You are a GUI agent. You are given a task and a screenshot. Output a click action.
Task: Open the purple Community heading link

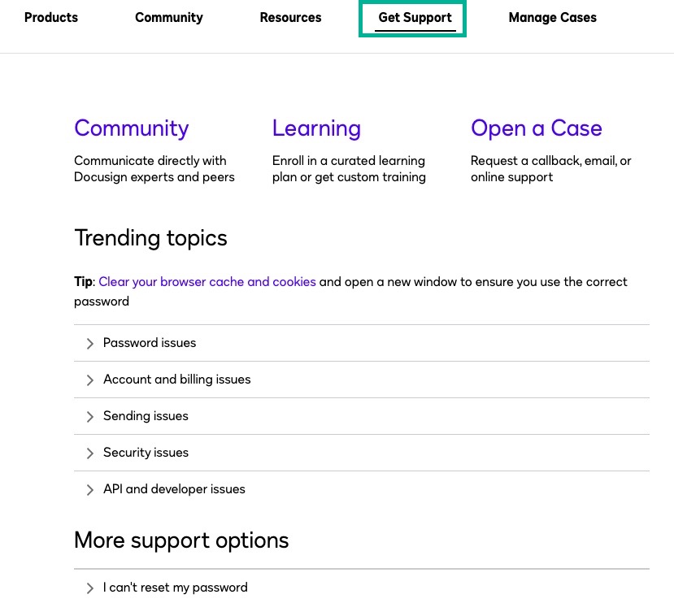(x=131, y=128)
